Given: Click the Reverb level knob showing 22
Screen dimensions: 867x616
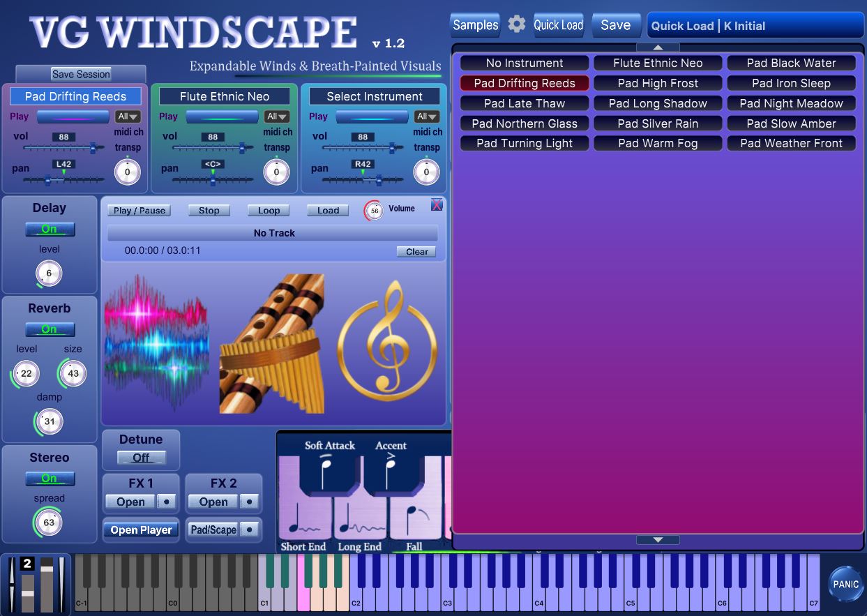Looking at the screenshot, I should [26, 373].
